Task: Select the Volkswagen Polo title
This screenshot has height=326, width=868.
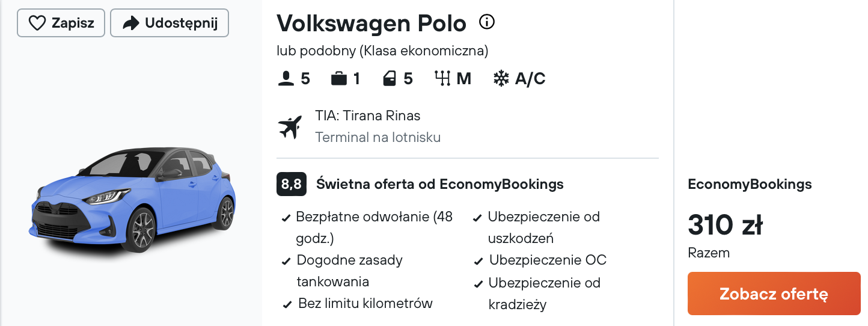Action: coord(371,23)
